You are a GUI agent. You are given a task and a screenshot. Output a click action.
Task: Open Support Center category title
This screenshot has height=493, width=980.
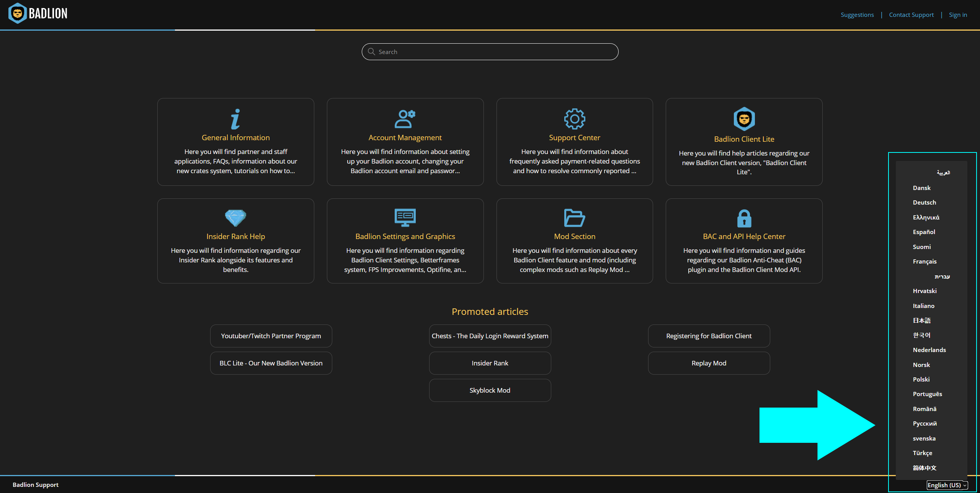pyautogui.click(x=575, y=138)
